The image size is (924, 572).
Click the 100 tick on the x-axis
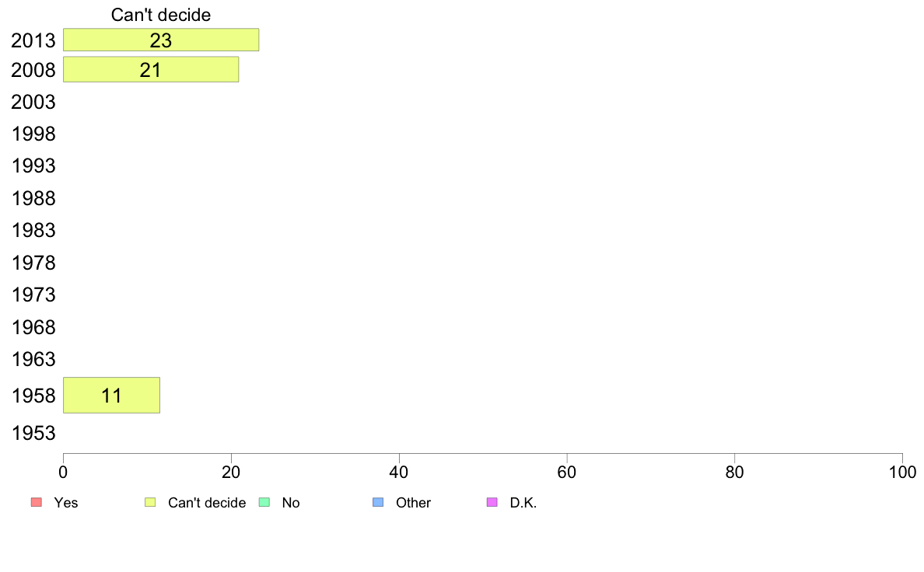pyautogui.click(x=902, y=472)
